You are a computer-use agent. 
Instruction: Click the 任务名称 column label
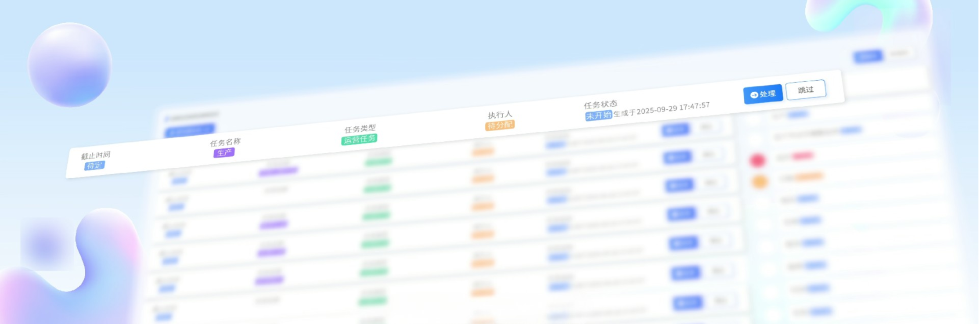click(225, 142)
